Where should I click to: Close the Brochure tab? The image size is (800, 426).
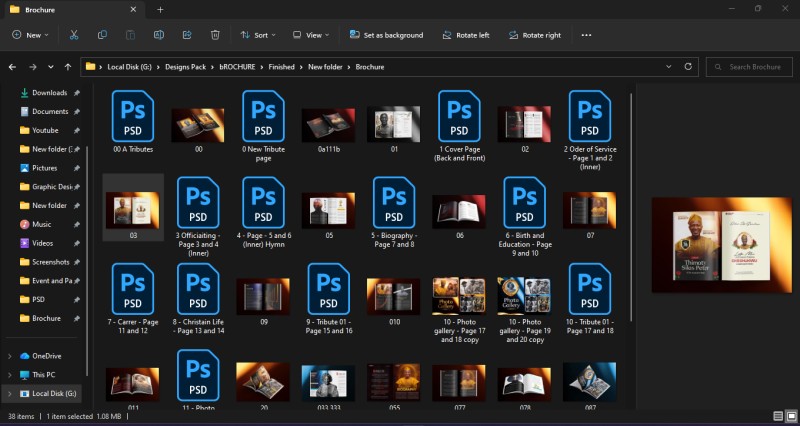tap(133, 10)
